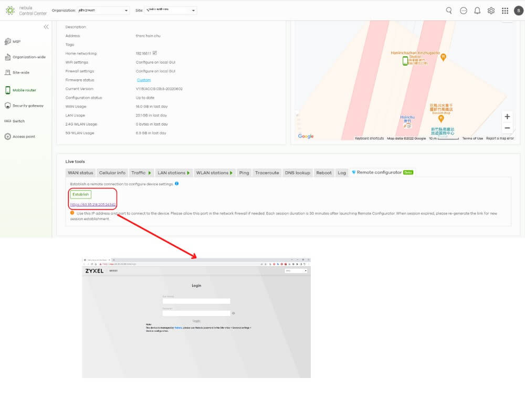Collapse the left sidebar with double chevron
Viewport: 525px width, 420px height.
coord(46,27)
